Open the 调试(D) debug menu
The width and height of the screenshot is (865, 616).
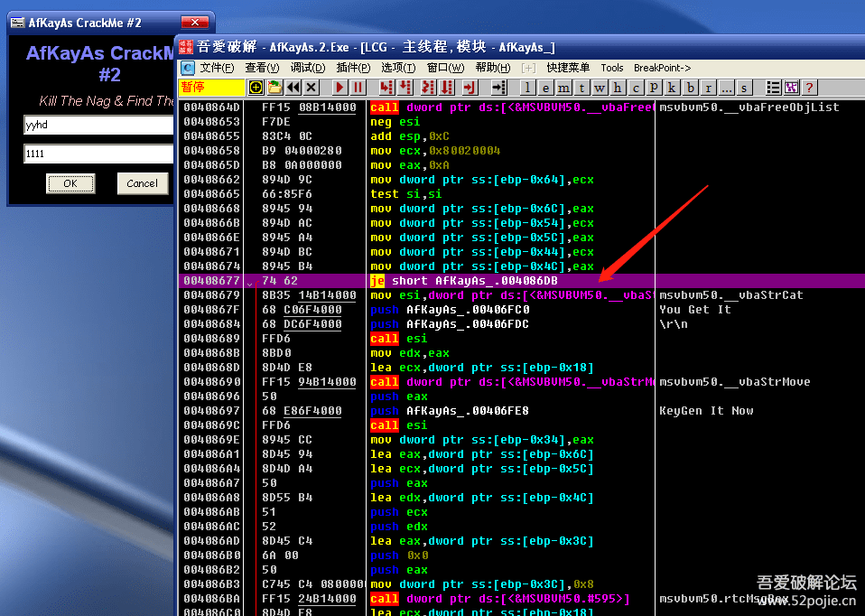click(307, 68)
